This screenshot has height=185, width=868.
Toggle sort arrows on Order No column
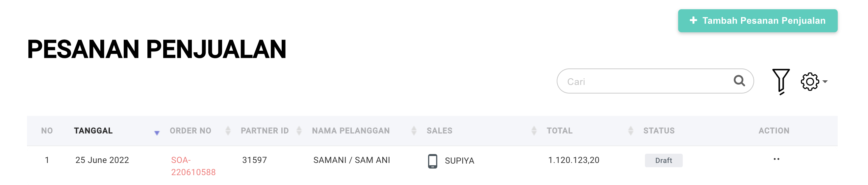pos(228,131)
